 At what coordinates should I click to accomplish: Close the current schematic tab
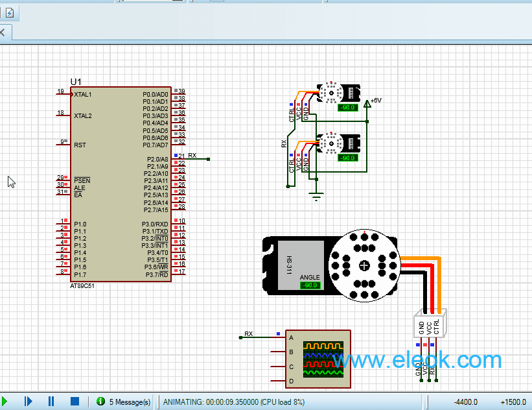pyautogui.click(x=3, y=32)
